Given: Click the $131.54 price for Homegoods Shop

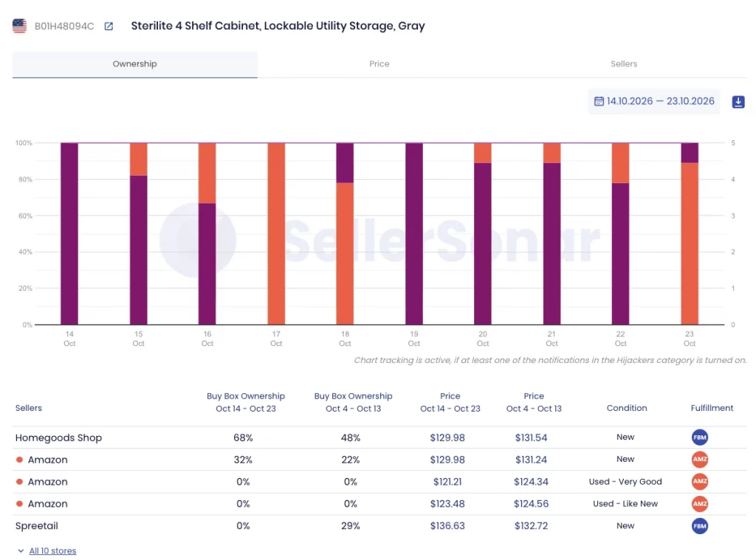Looking at the screenshot, I should pyautogui.click(x=531, y=438).
